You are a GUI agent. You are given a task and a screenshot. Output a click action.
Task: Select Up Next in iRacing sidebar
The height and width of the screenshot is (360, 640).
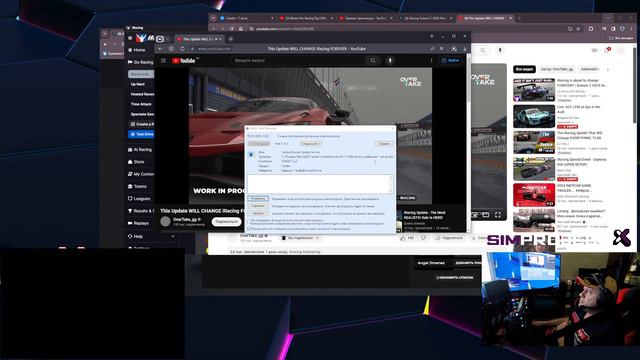[x=138, y=84]
